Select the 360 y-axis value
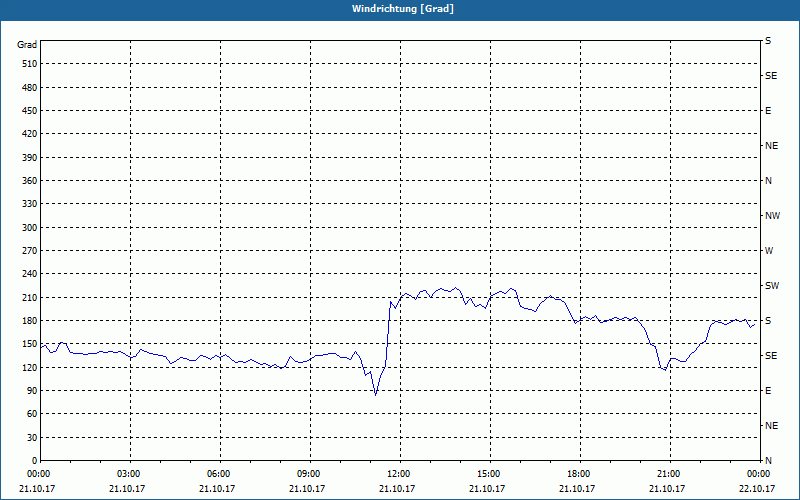This screenshot has width=800, height=500. 30,181
